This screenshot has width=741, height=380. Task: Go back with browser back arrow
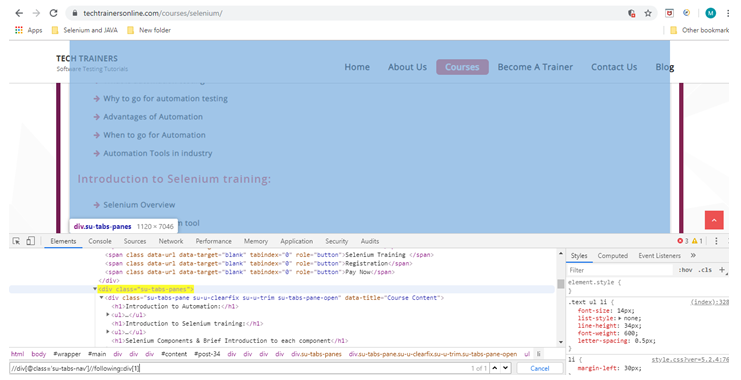coord(19,13)
